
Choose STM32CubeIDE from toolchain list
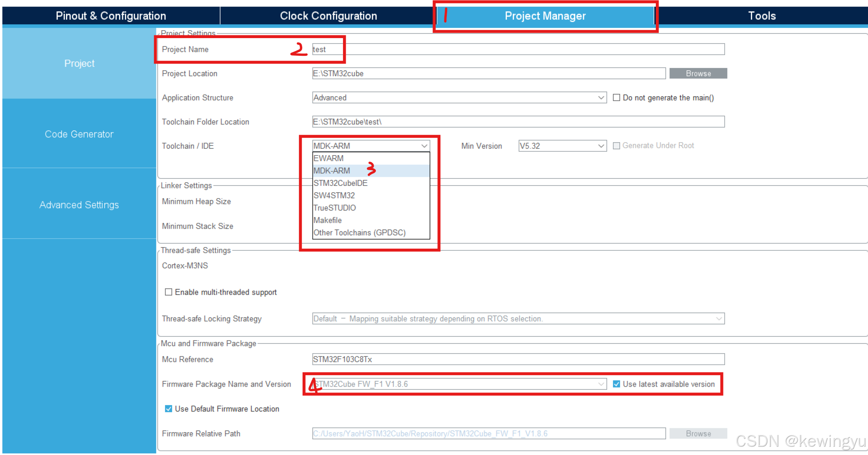340,183
